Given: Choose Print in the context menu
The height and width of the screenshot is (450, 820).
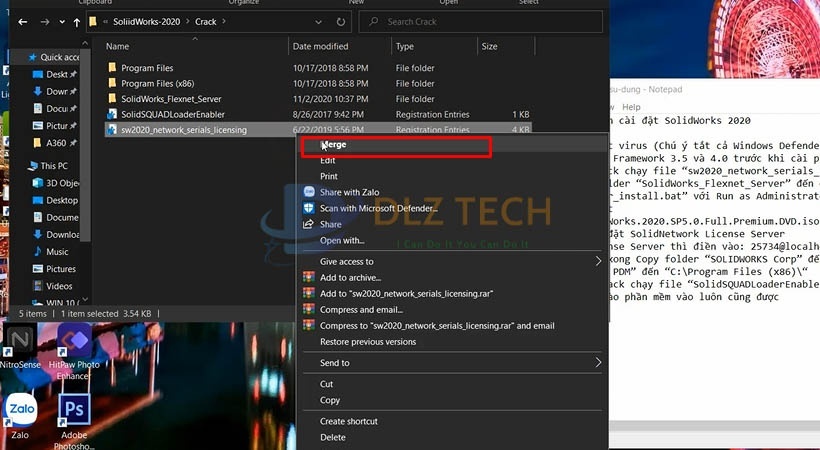Looking at the screenshot, I should click(x=328, y=176).
